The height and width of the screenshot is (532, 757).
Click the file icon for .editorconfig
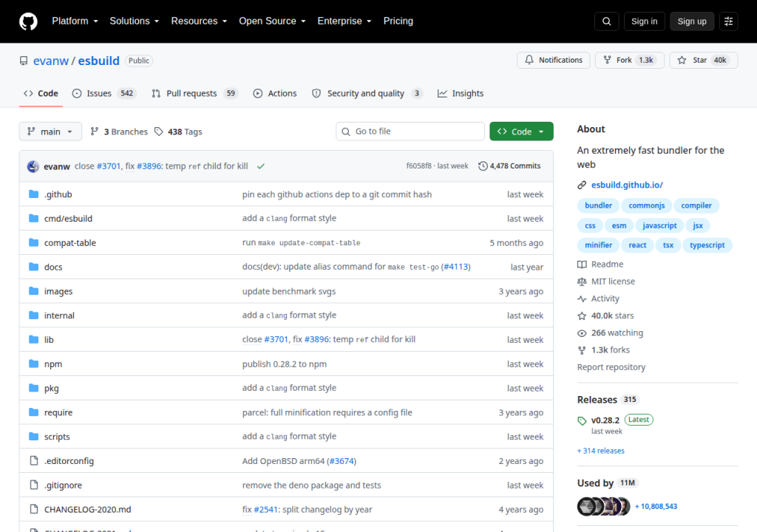click(34, 460)
